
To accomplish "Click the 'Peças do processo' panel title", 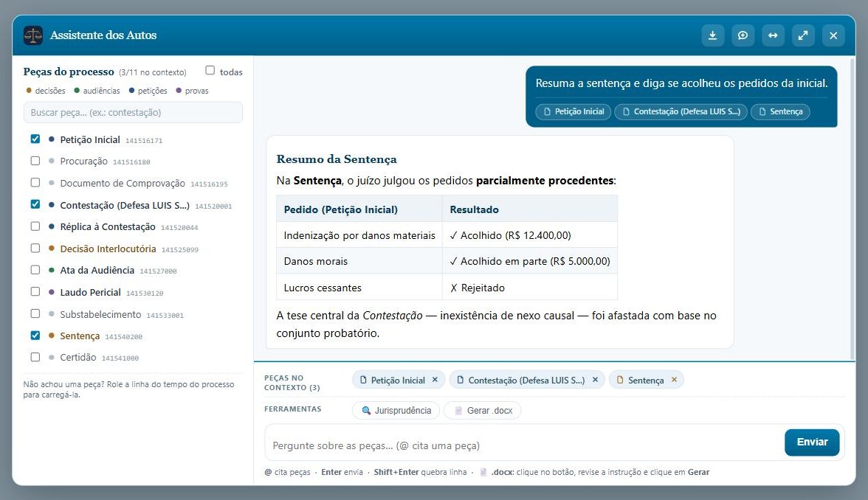I will [x=69, y=72].
